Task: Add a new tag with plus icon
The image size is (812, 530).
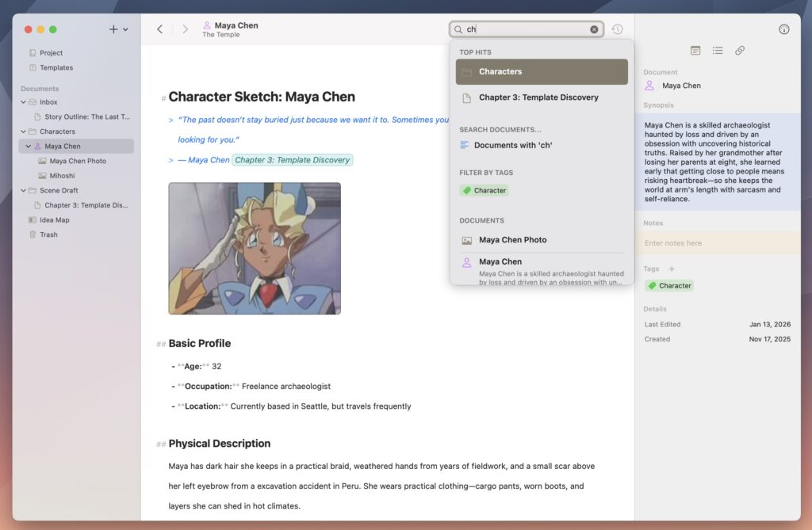Action: (672, 269)
